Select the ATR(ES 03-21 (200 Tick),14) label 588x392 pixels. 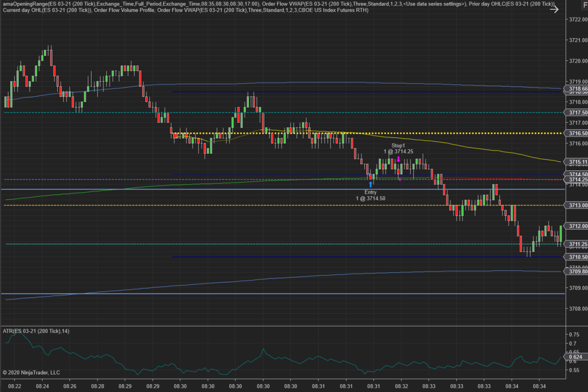click(36, 331)
